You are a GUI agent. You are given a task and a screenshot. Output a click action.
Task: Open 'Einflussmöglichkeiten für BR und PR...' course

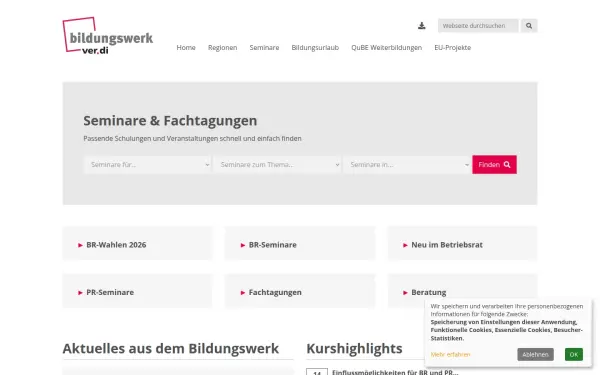point(395,372)
